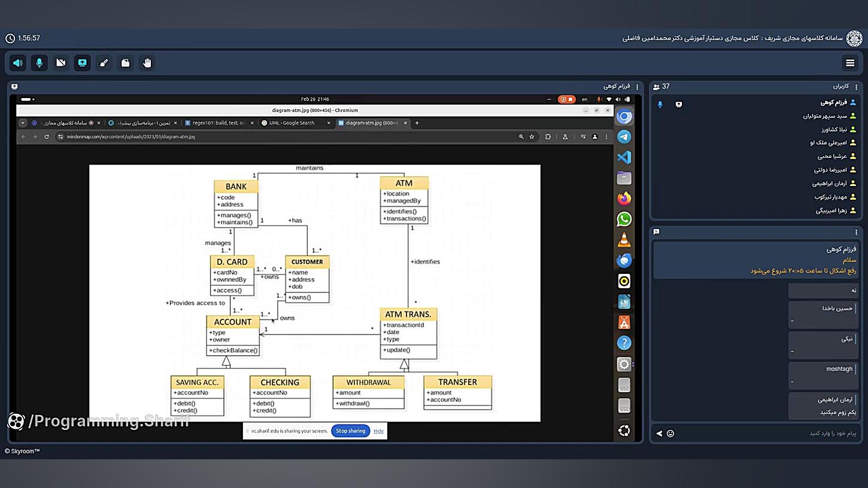
Task: Click the Hide link in sharing bar
Action: 378,431
